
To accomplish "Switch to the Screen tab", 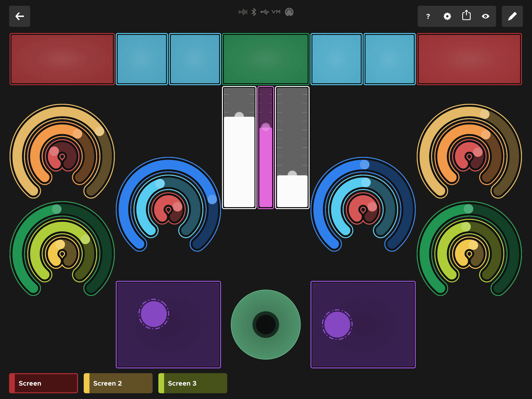I will point(44,383).
